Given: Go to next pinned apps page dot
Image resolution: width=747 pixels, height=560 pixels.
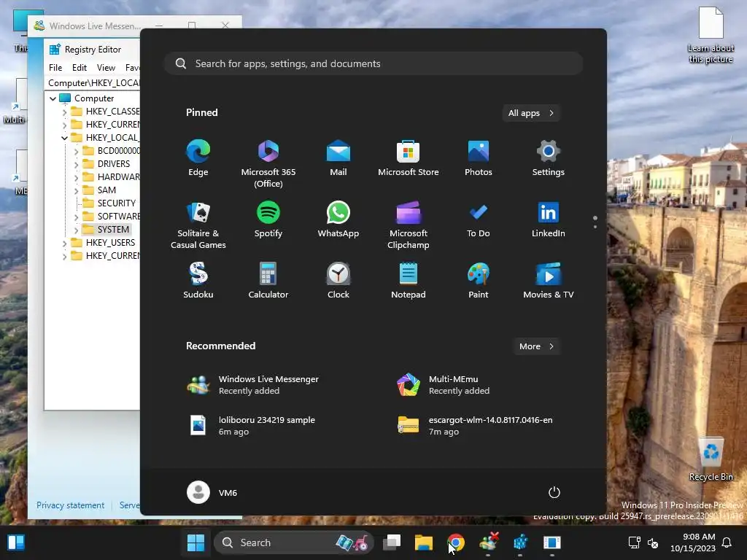Looking at the screenshot, I should (595, 227).
